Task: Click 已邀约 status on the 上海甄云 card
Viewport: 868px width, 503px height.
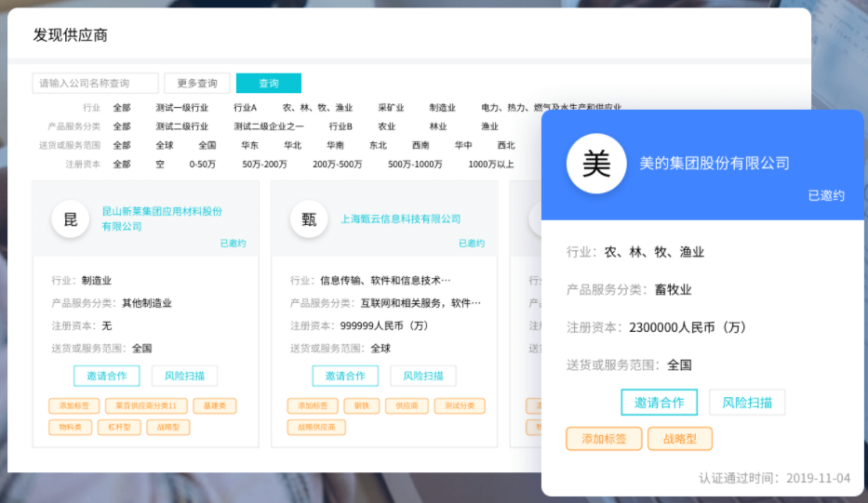Action: pos(472,243)
